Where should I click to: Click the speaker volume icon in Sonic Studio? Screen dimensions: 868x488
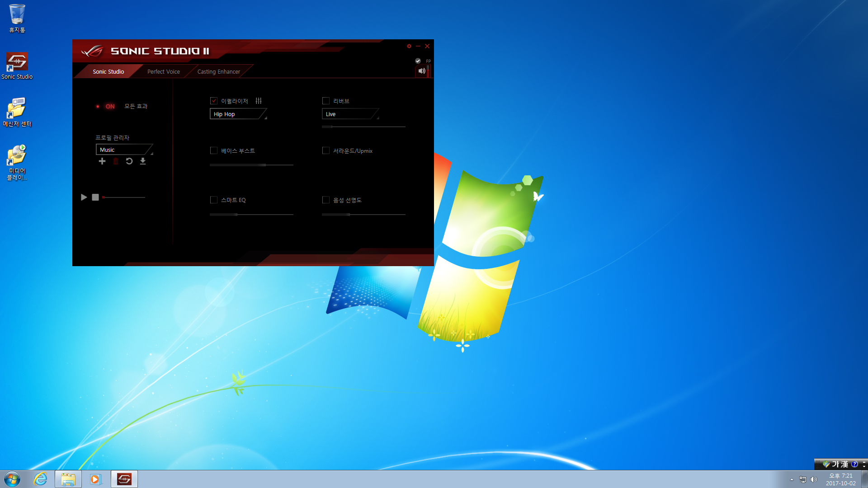[x=422, y=71]
